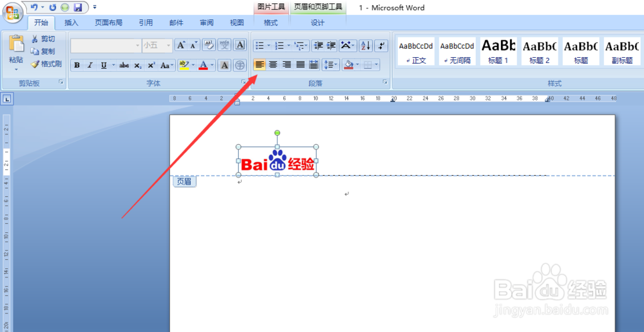Switch to the View (视图) tab
The width and height of the screenshot is (644, 332).
237,23
